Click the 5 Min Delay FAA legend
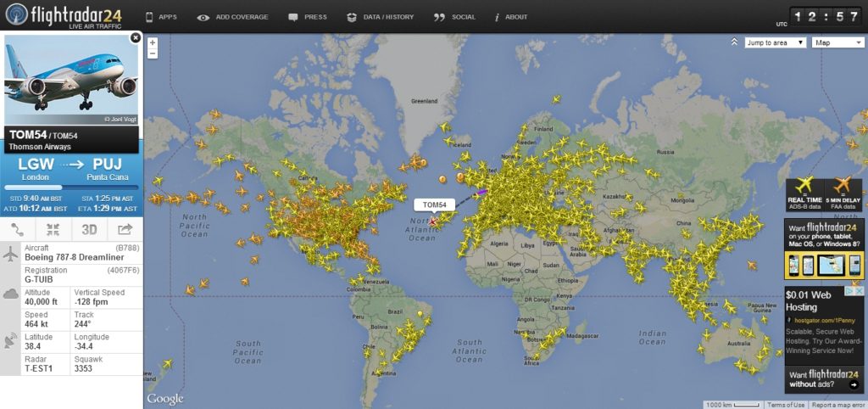868x409 pixels. click(x=843, y=194)
